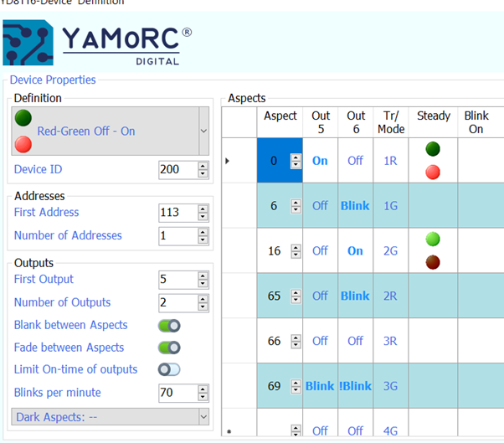Click the Out 6 column header
The height and width of the screenshot is (443, 504).
point(356,122)
